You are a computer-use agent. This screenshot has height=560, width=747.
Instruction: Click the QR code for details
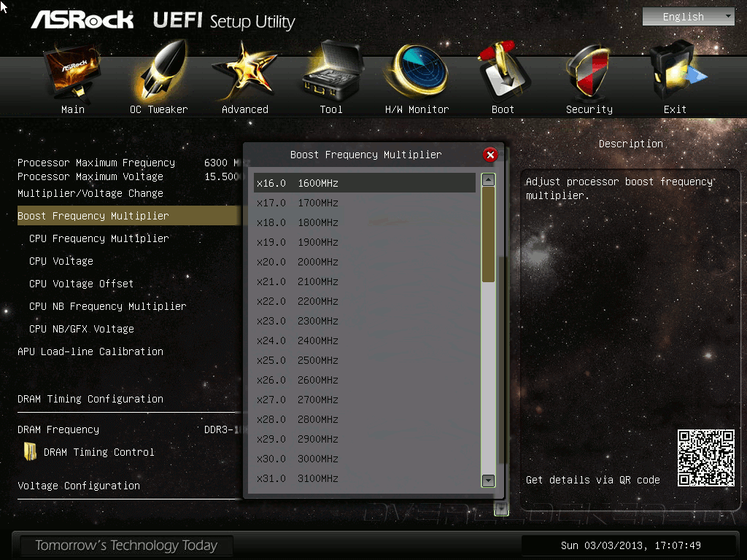(x=706, y=458)
